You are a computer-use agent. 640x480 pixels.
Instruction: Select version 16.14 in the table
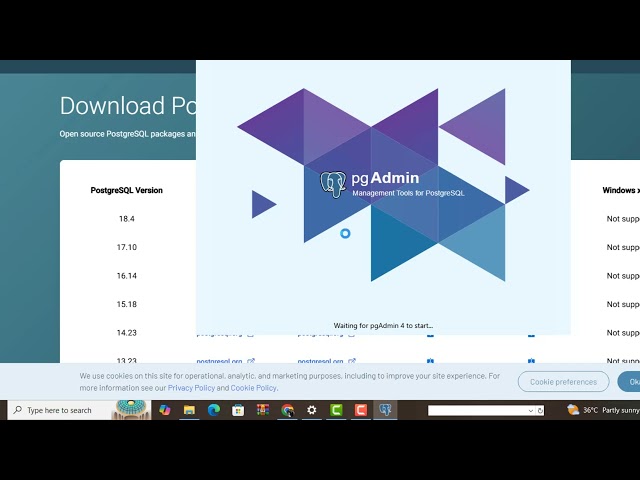coord(127,276)
